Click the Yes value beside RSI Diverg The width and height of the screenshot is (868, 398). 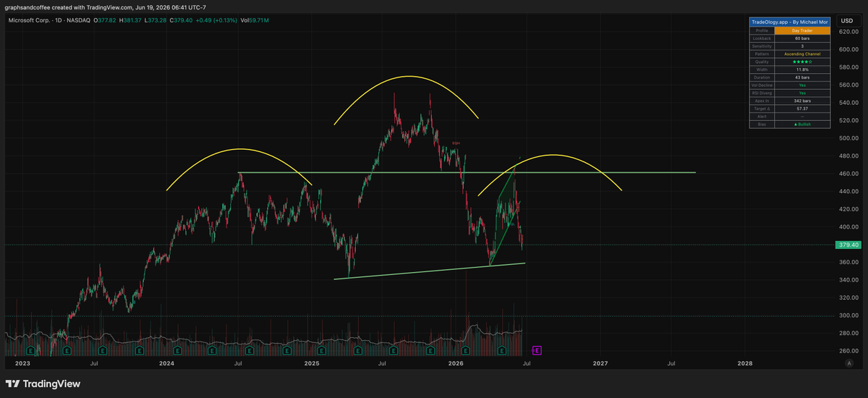802,93
